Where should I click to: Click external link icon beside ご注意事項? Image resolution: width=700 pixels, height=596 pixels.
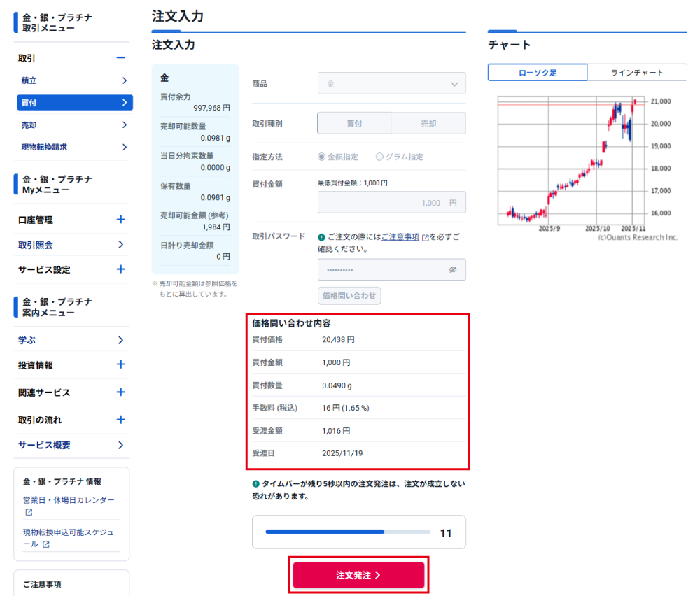tap(426, 238)
